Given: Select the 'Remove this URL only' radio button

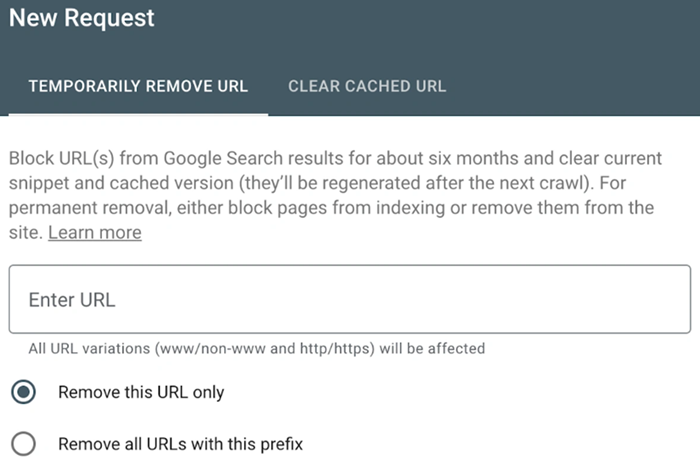Looking at the screenshot, I should point(23,392).
